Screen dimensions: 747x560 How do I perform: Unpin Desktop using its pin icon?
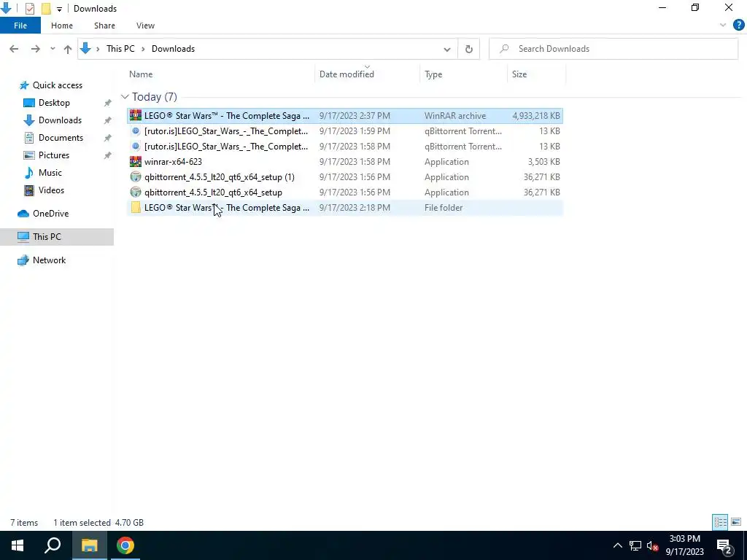[108, 103]
